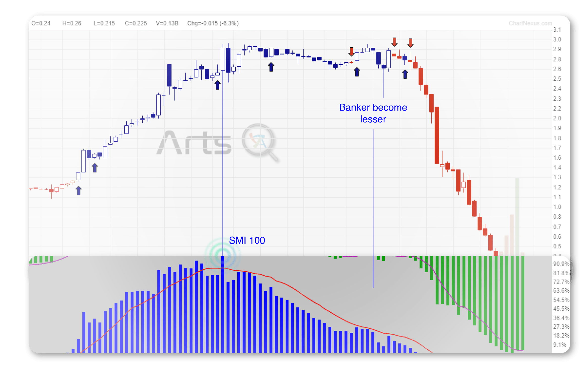Select the 0.5 price axis label
The width and height of the screenshot is (588, 371).
(557, 246)
